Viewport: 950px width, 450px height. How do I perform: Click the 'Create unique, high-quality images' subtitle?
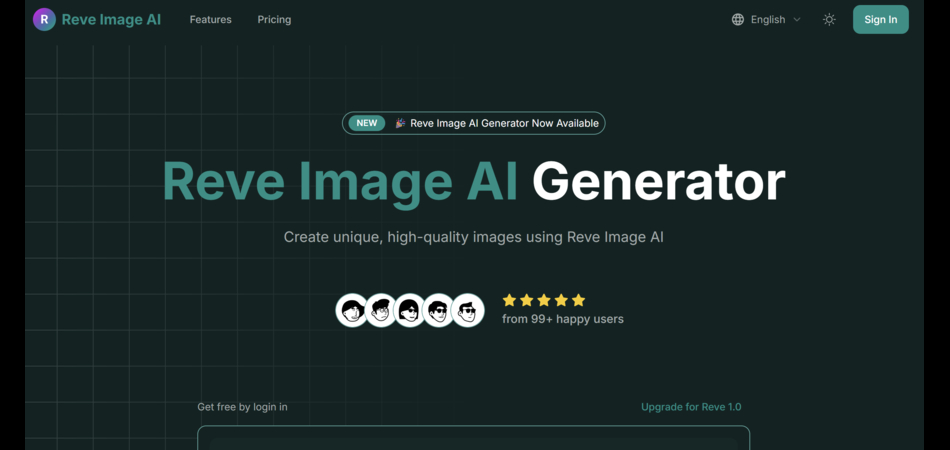474,237
